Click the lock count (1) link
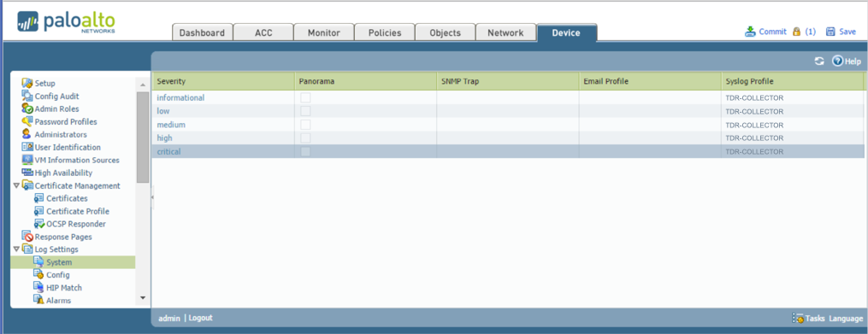The image size is (868, 334). pos(810,32)
